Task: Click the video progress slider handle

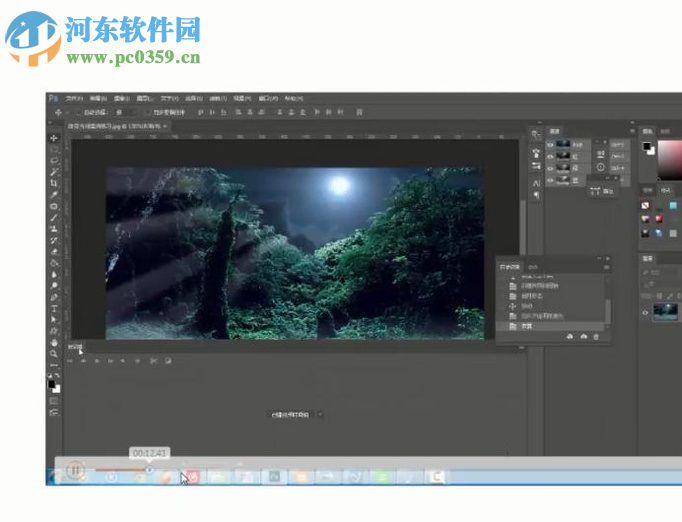Action: point(149,470)
